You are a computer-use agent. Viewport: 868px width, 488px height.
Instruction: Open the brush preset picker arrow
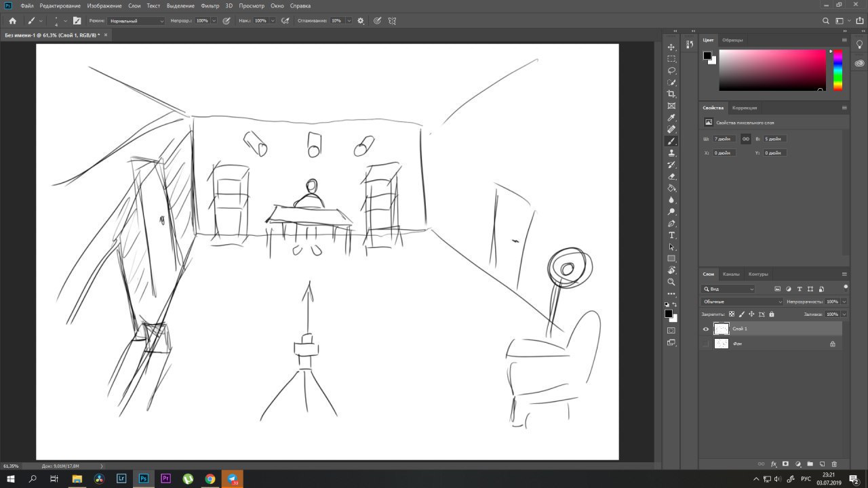(65, 21)
